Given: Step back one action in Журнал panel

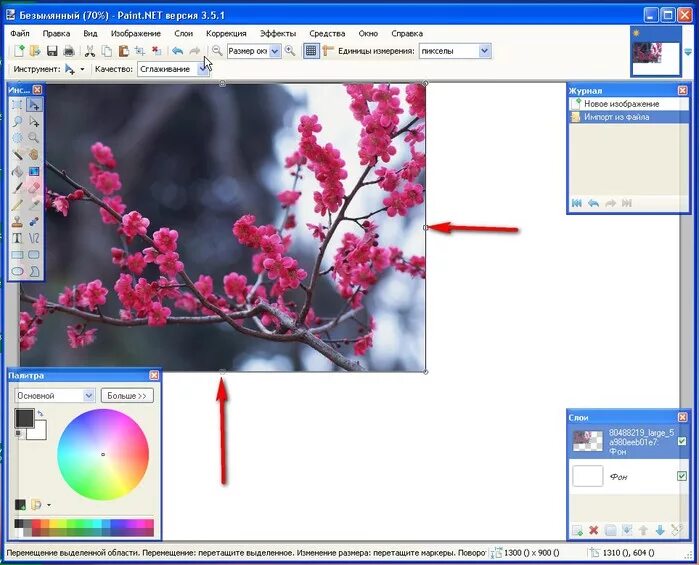Looking at the screenshot, I should 593,203.
